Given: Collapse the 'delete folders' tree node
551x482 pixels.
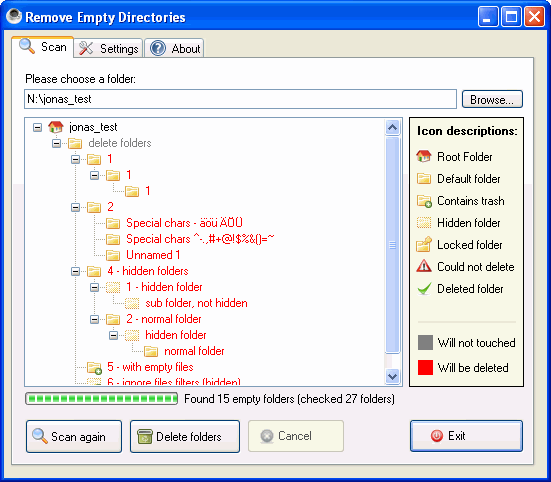Looking at the screenshot, I should tap(56, 143).
